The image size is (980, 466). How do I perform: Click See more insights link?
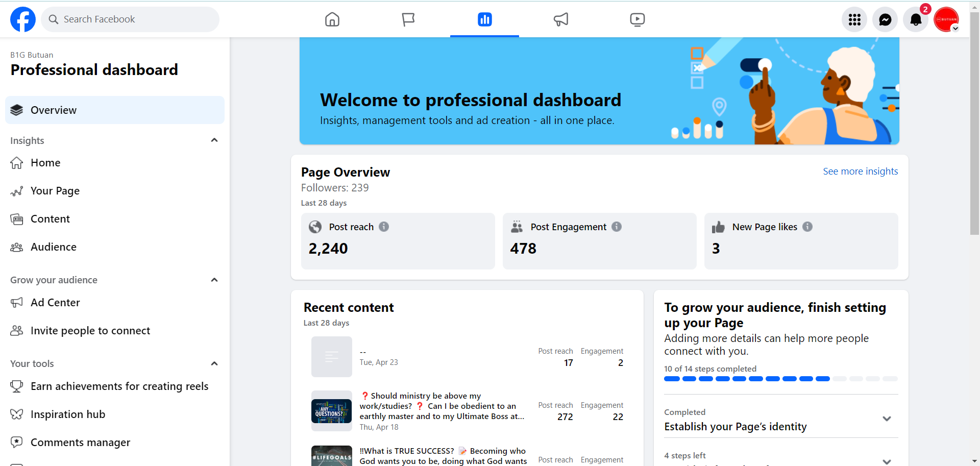[860, 171]
